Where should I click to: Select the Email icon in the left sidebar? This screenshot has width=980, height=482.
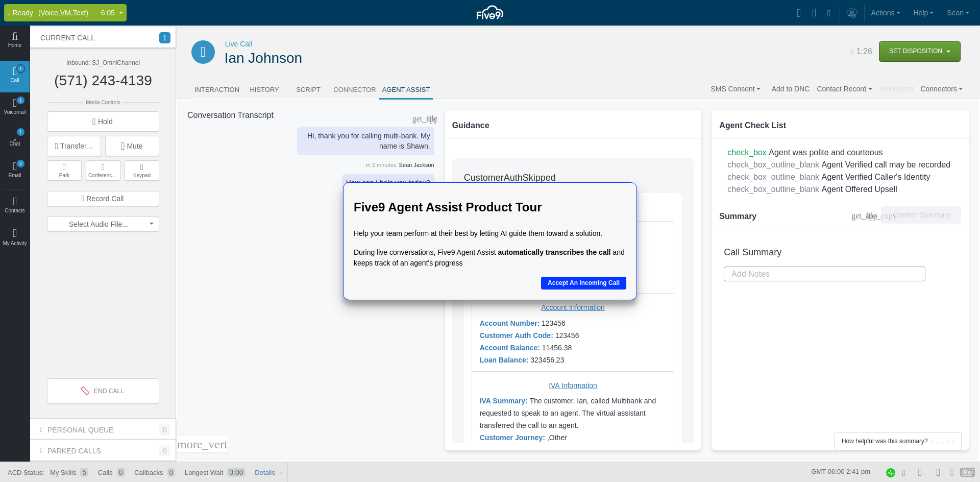pyautogui.click(x=15, y=168)
